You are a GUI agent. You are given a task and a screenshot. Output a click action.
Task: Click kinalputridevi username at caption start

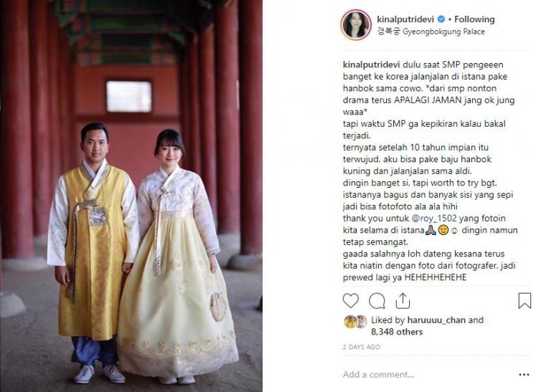(372, 65)
